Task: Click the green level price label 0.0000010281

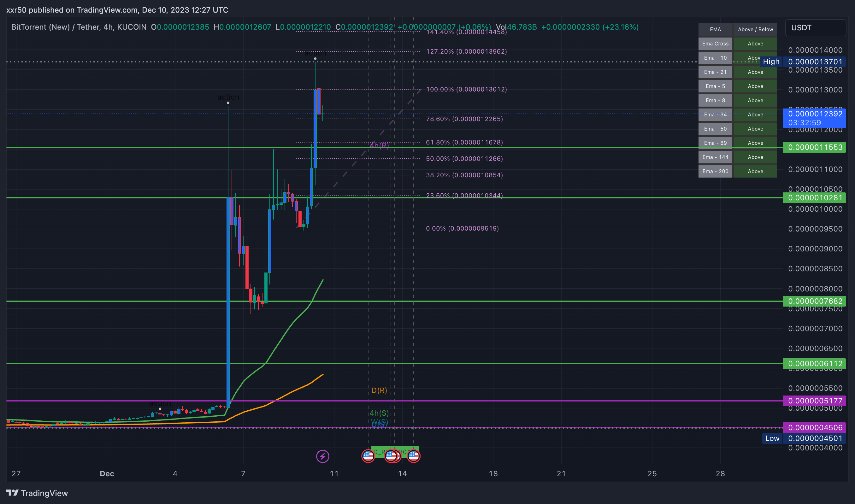Action: (x=814, y=198)
